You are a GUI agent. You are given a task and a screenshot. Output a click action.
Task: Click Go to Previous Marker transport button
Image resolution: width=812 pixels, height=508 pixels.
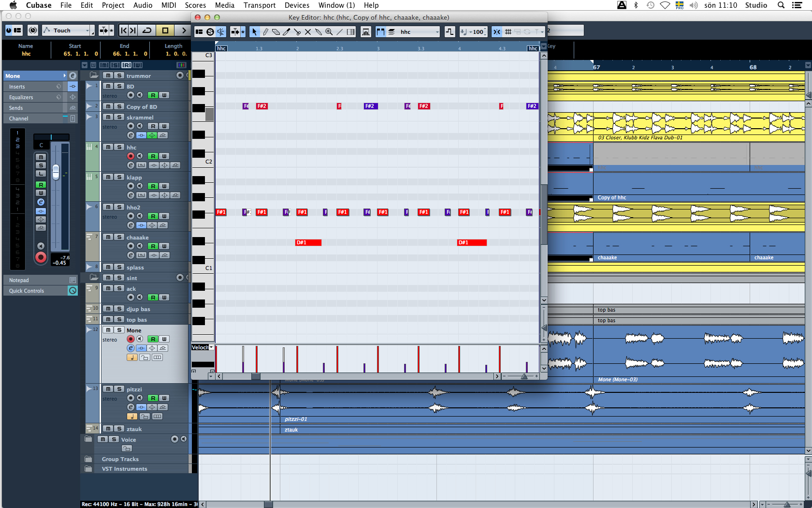pos(124,30)
